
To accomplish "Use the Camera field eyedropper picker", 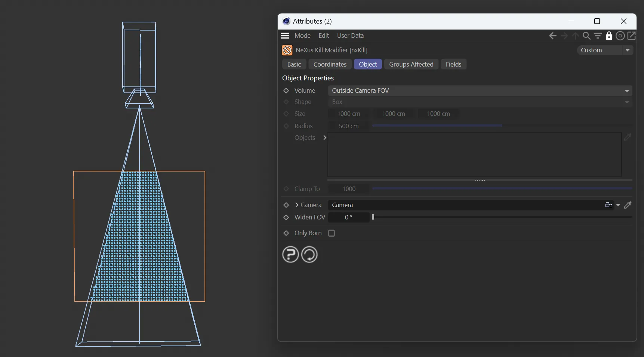I will point(628,205).
